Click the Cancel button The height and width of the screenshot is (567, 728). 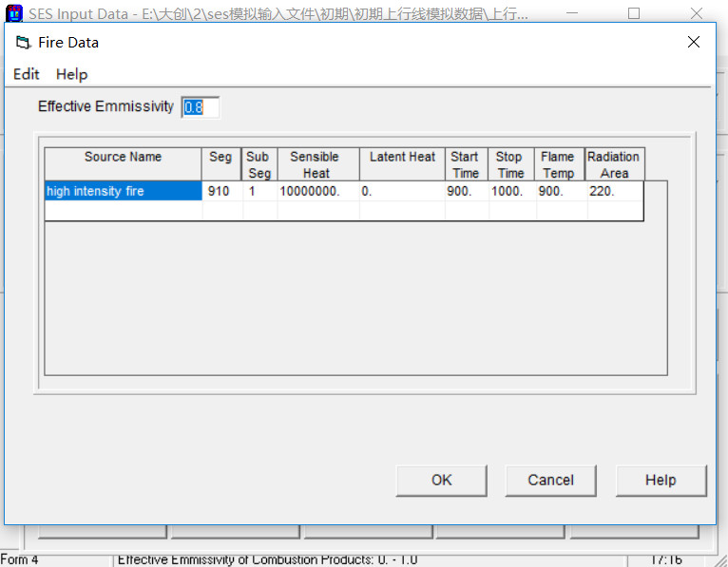tap(550, 481)
